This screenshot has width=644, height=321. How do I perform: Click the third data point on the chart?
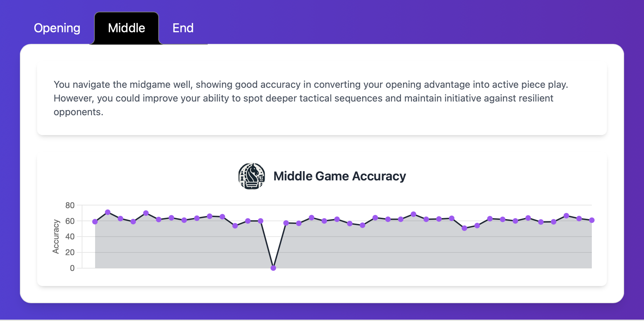(120, 218)
